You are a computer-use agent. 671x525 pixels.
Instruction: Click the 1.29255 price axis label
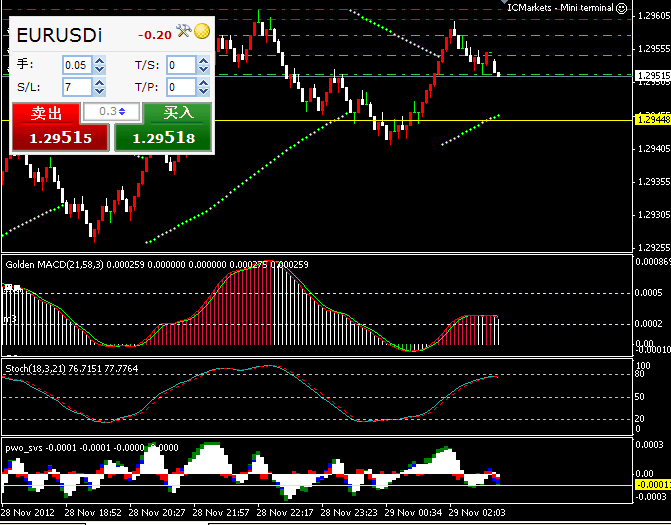tap(653, 248)
